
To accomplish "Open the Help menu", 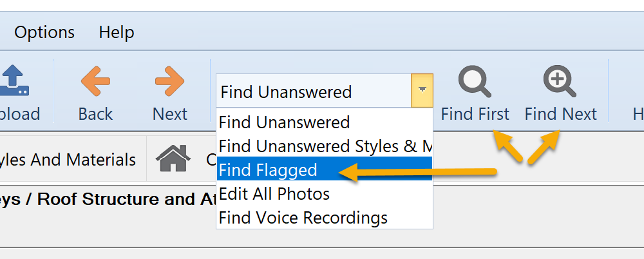I will pos(117,32).
